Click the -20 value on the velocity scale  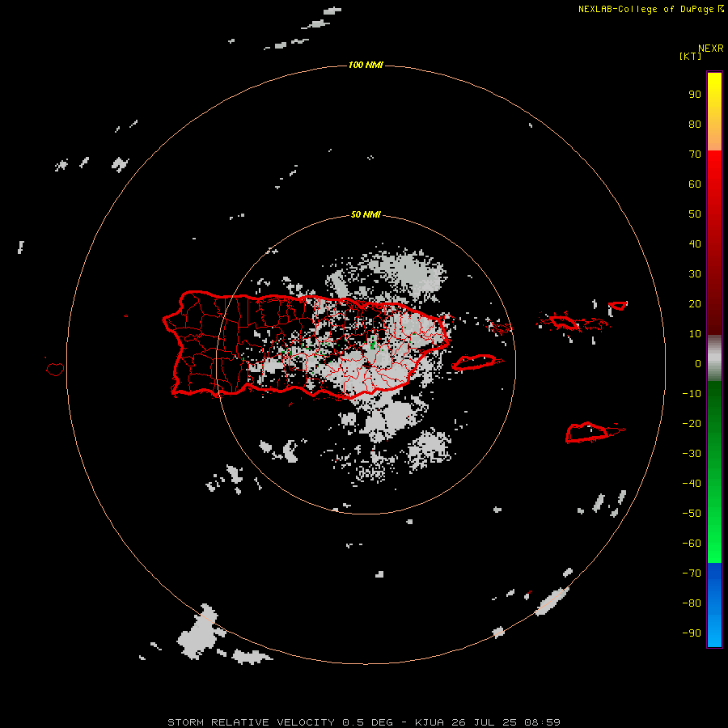[692, 424]
